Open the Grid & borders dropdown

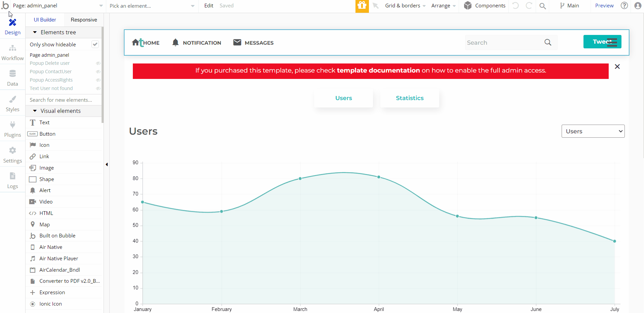405,6
